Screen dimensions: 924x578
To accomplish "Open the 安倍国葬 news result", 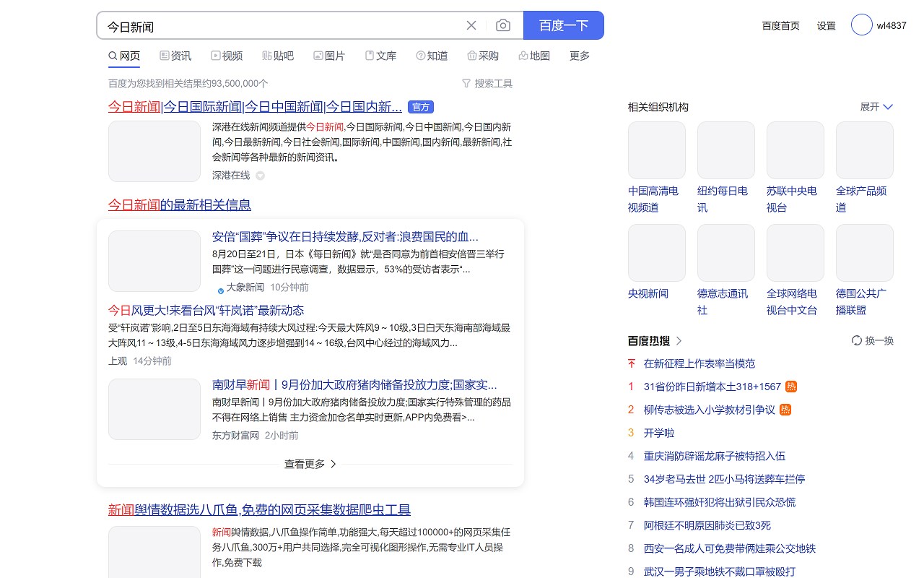I will [346, 237].
